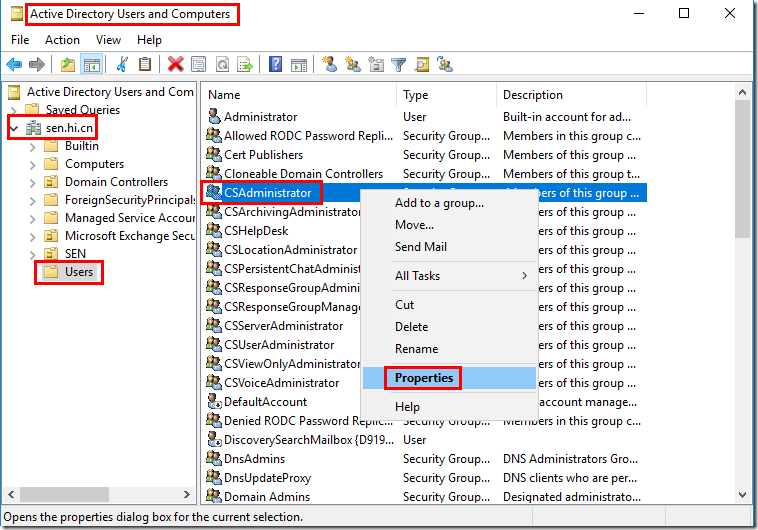The width and height of the screenshot is (758, 530).
Task: Expand the Domain Controllers node
Action: pyautogui.click(x=32, y=182)
